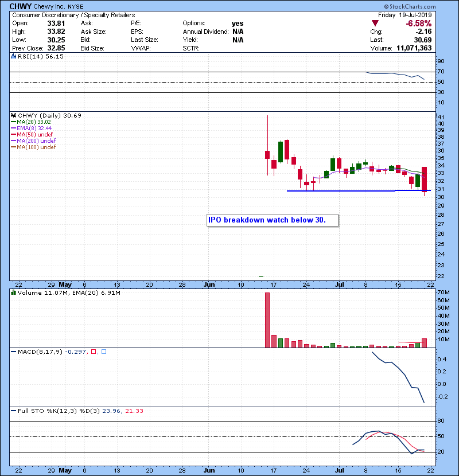Viewport: 459px width, 476px height.
Task: Click the RSI indicator icon beside RSI(14)
Action: pos(13,56)
